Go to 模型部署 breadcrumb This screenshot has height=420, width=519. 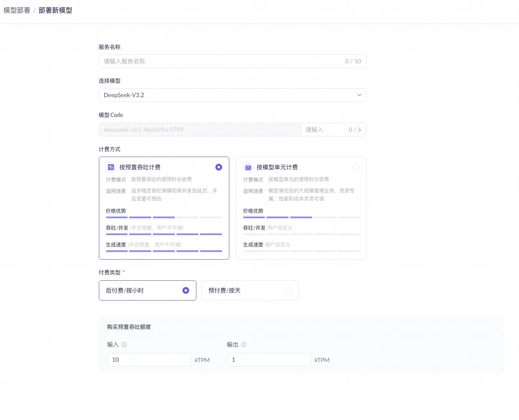(x=17, y=10)
